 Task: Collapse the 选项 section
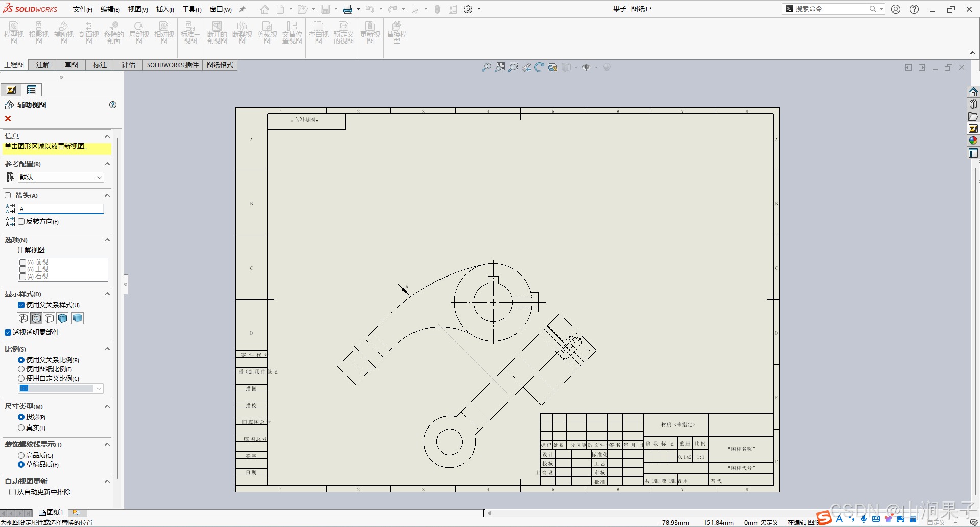click(107, 240)
